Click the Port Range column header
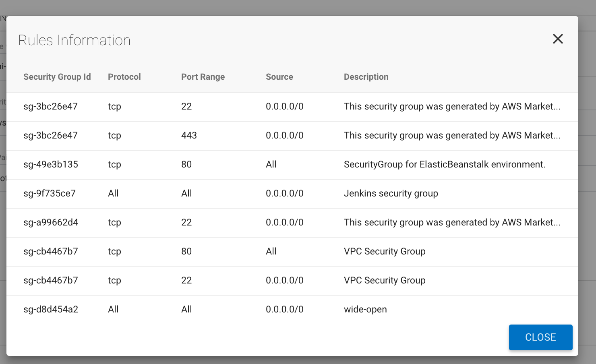 [x=203, y=77]
